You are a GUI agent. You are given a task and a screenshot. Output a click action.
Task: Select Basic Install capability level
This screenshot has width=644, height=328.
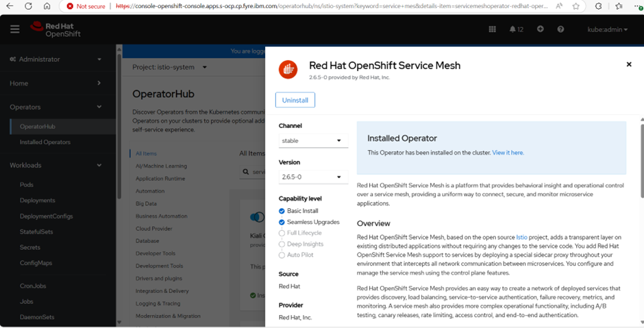(x=298, y=211)
